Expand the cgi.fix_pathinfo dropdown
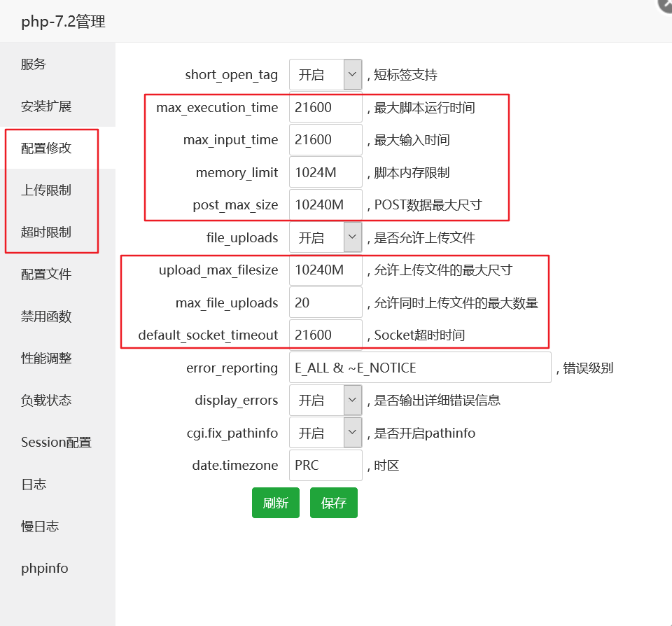This screenshot has height=626, width=672. (x=325, y=433)
